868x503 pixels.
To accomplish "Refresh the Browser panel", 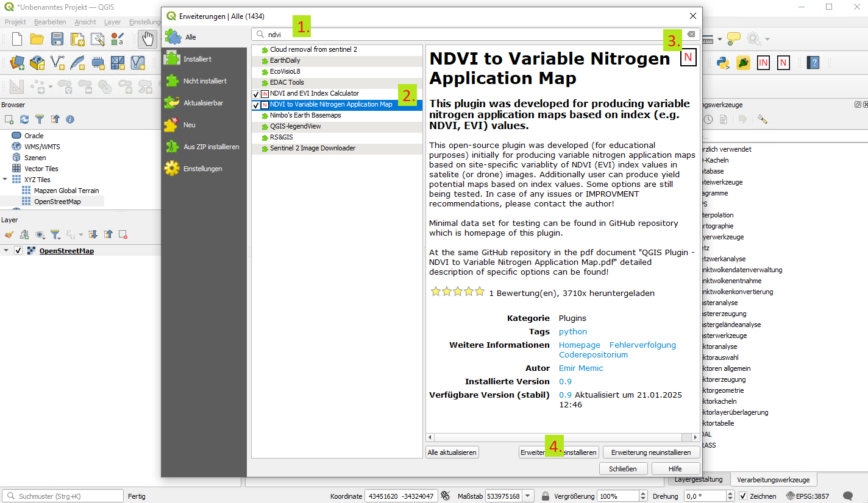I will pyautogui.click(x=24, y=119).
